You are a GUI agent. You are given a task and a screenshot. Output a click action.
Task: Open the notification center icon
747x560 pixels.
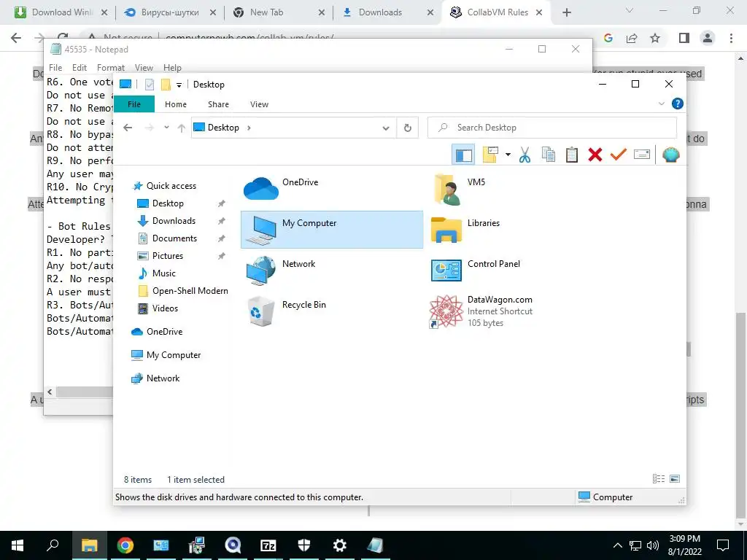723,545
